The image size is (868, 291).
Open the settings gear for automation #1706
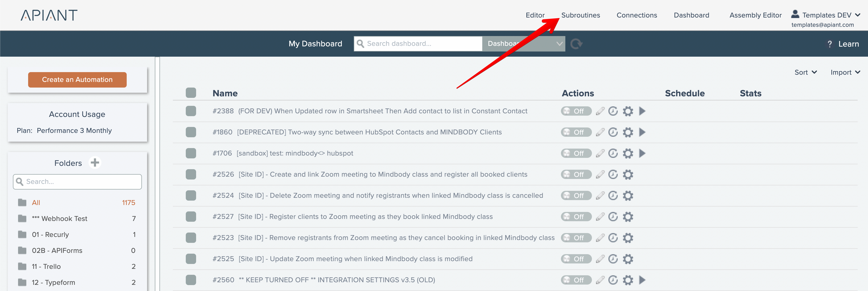coord(628,153)
